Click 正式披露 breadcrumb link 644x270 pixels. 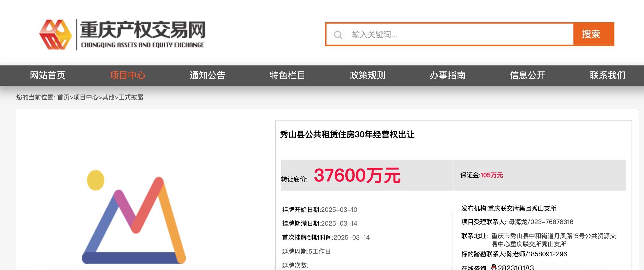[131, 97]
